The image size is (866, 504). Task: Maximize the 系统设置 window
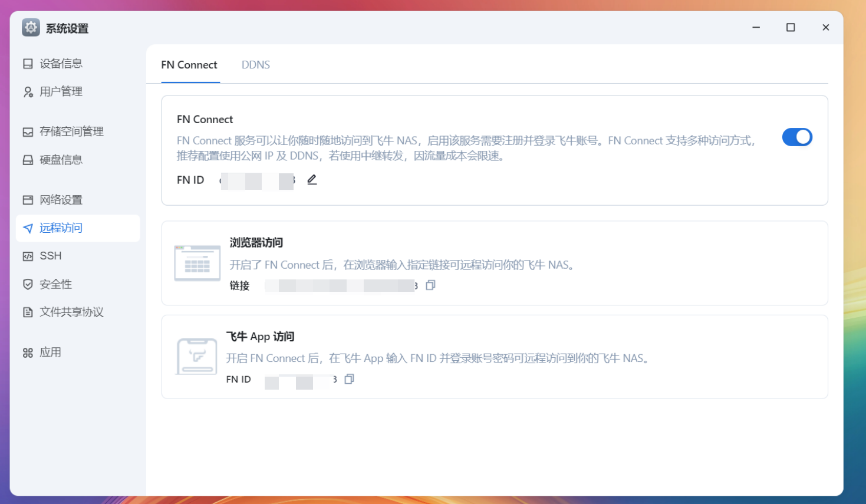(x=791, y=27)
